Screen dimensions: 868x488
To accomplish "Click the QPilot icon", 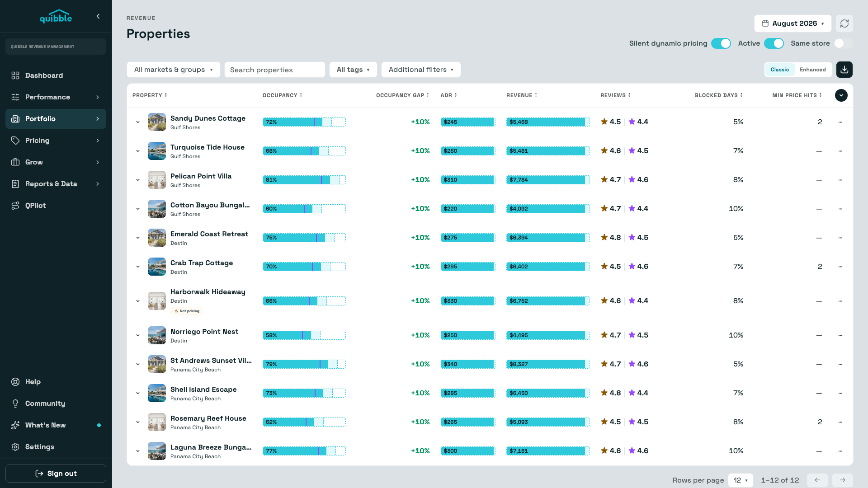I will click(15, 206).
